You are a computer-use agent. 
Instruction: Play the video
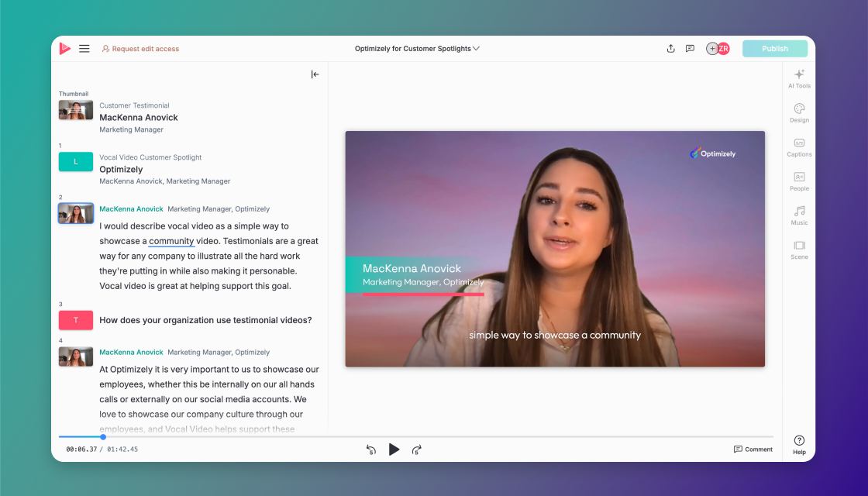pos(394,449)
